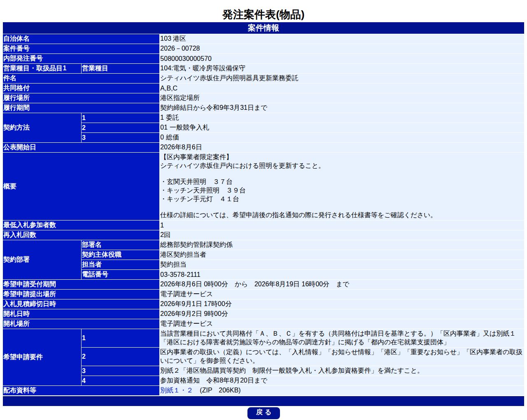Click the 公表開始日 label
Image resolution: width=527 pixels, height=420 pixels.
click(x=19, y=147)
